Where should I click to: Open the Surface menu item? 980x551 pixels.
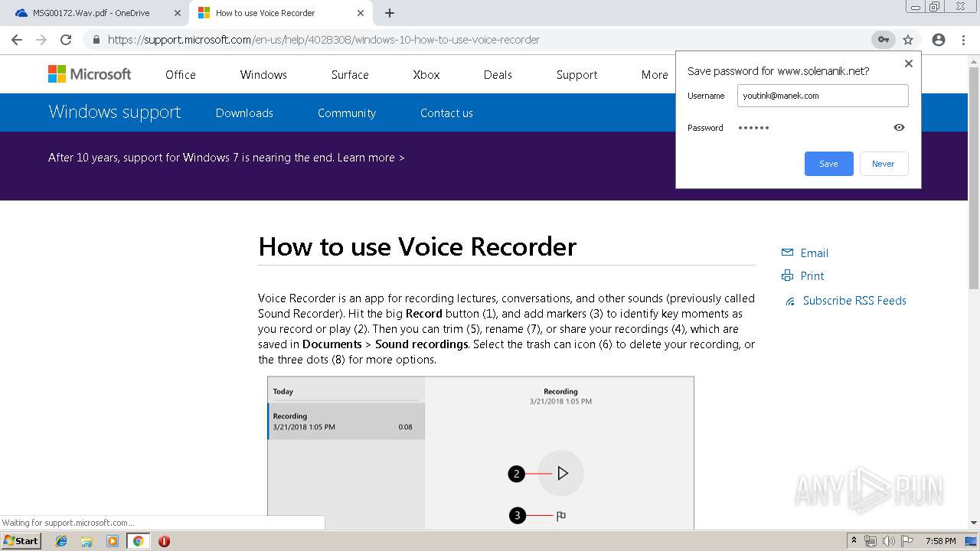(350, 74)
